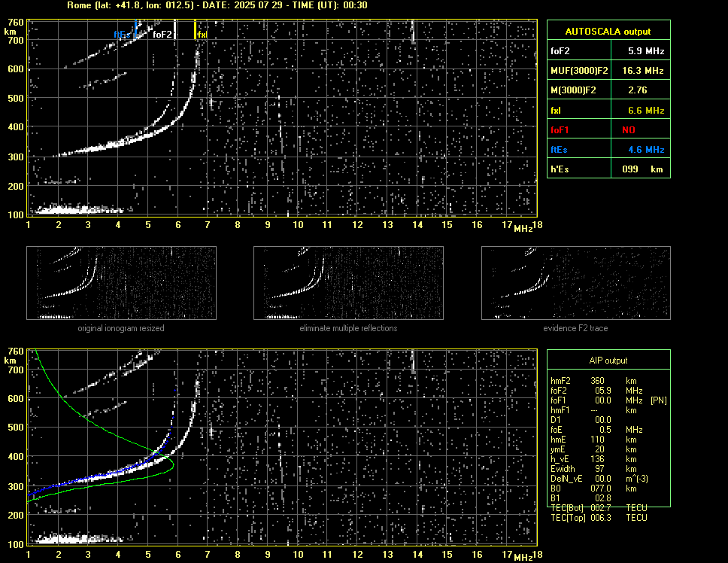Click the AIP foF2 value '05.9'

coord(603,391)
